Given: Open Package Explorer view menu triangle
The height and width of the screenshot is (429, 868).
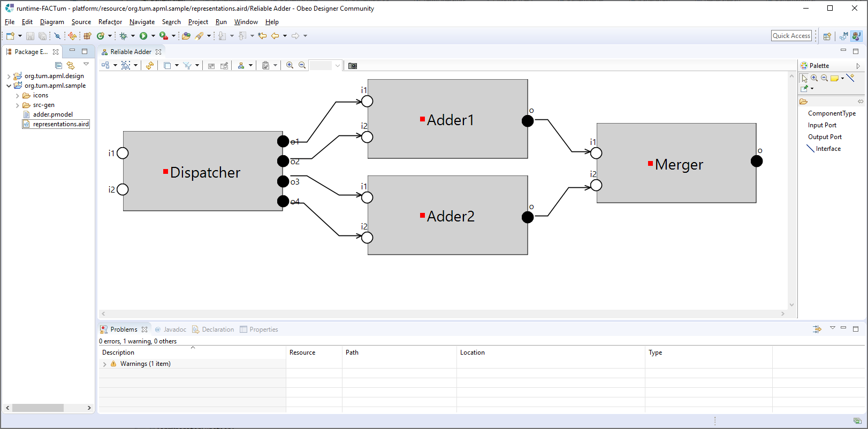Looking at the screenshot, I should point(86,64).
